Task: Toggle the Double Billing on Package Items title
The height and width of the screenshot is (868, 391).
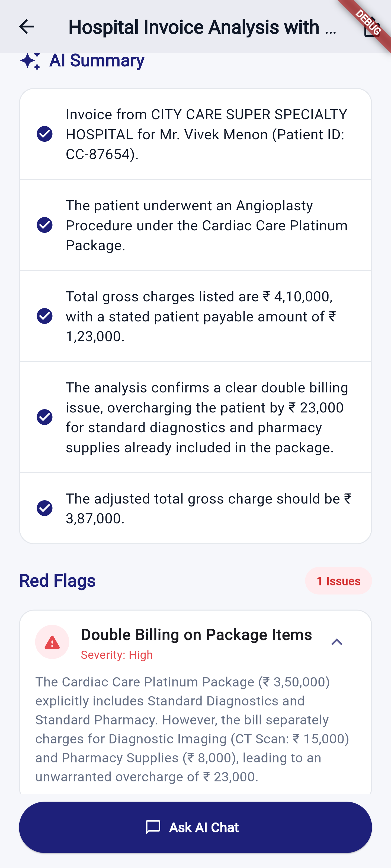Action: (x=196, y=635)
